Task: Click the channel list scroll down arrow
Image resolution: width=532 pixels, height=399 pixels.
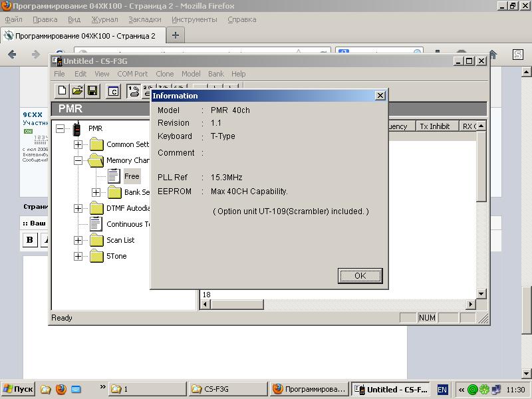Action: tap(481, 294)
